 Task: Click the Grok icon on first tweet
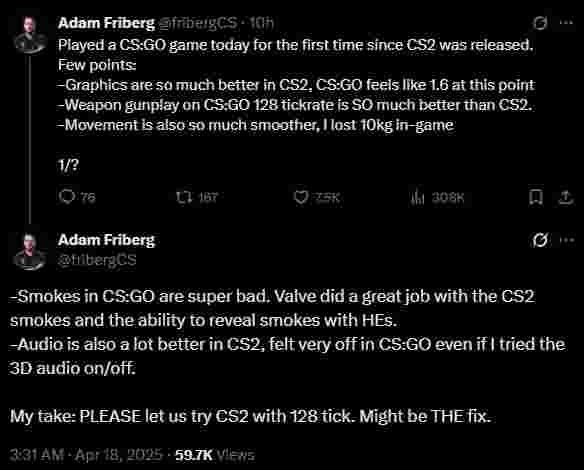point(540,23)
